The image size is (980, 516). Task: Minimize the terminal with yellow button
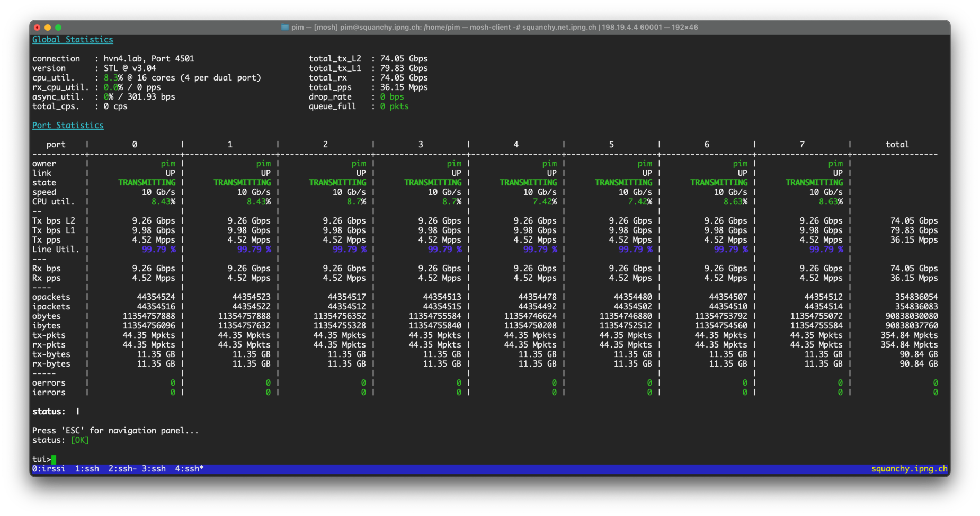coord(48,28)
